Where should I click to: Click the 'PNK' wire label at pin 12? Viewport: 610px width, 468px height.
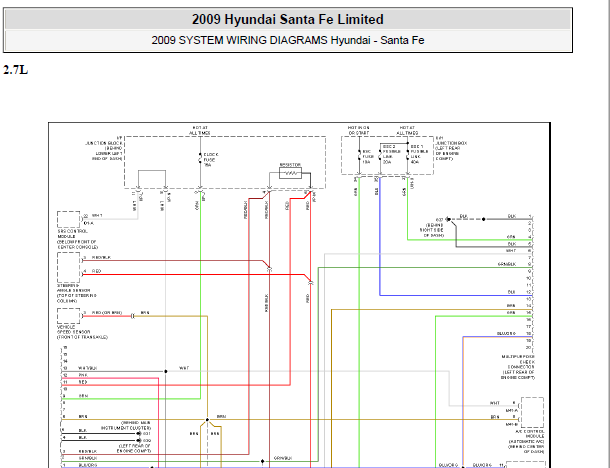[83, 375]
